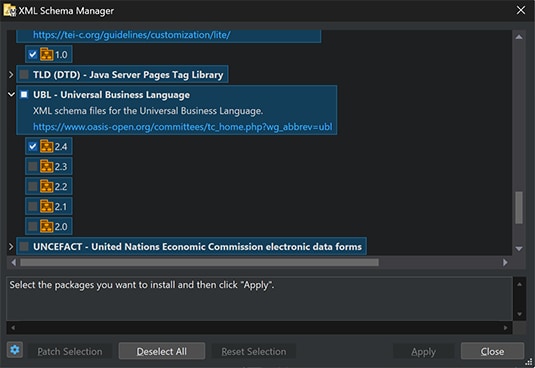Click the package list scroll left arrow
The width and height of the screenshot is (535, 368).
click(13, 262)
